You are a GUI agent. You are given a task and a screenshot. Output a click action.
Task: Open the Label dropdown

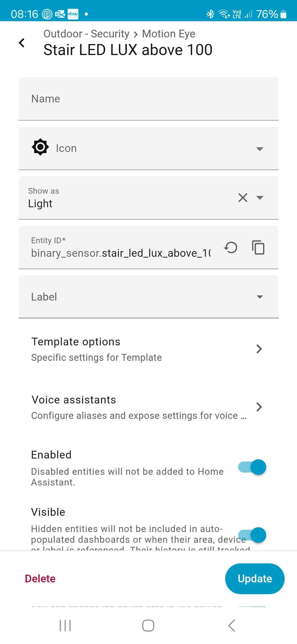(260, 297)
